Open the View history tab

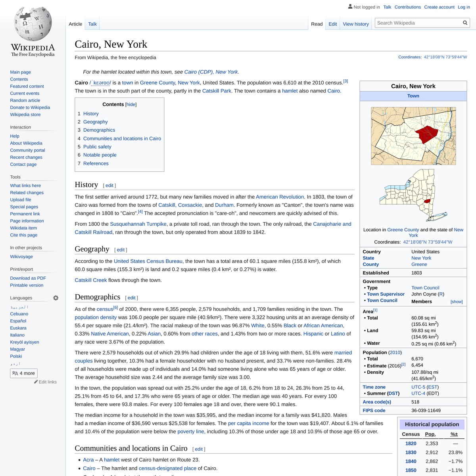tap(355, 24)
